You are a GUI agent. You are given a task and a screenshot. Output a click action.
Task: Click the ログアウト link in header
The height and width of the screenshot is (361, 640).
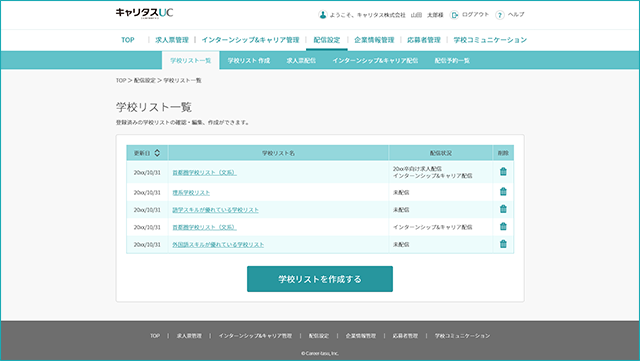pos(475,14)
